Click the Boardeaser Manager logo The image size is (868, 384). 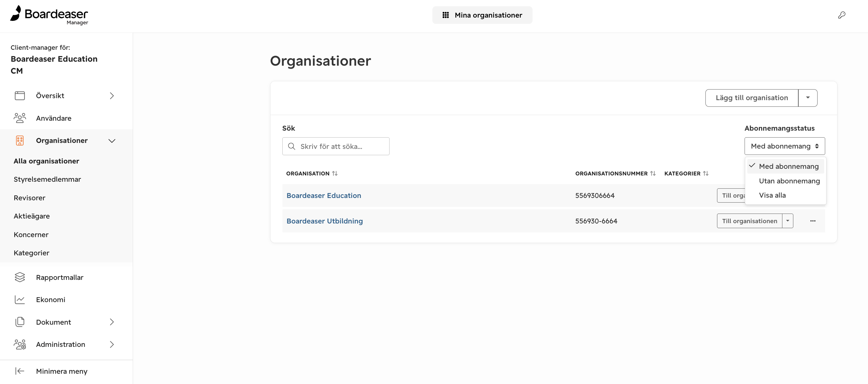49,15
